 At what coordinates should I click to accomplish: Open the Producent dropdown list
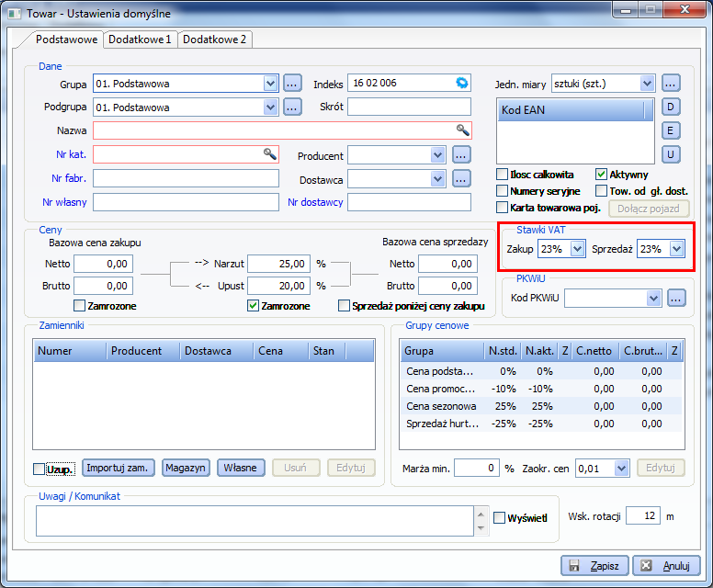[x=438, y=155]
